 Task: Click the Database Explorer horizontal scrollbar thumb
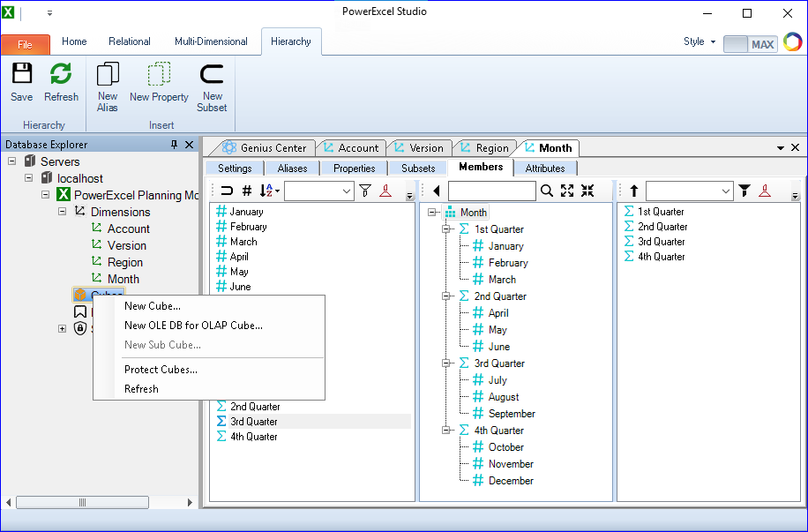(x=82, y=502)
